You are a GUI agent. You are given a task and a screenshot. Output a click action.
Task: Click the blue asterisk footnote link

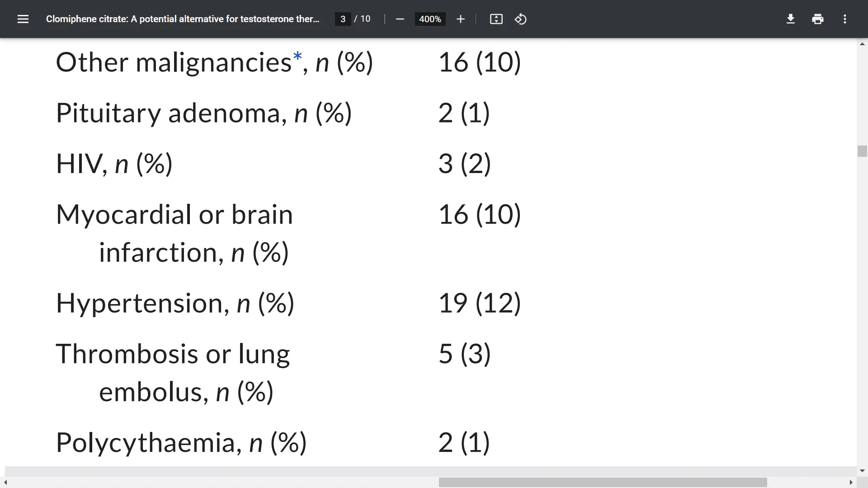point(297,57)
